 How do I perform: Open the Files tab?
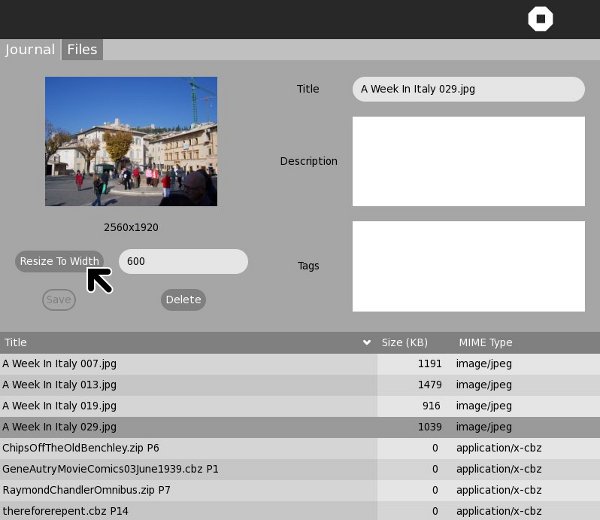coord(82,49)
